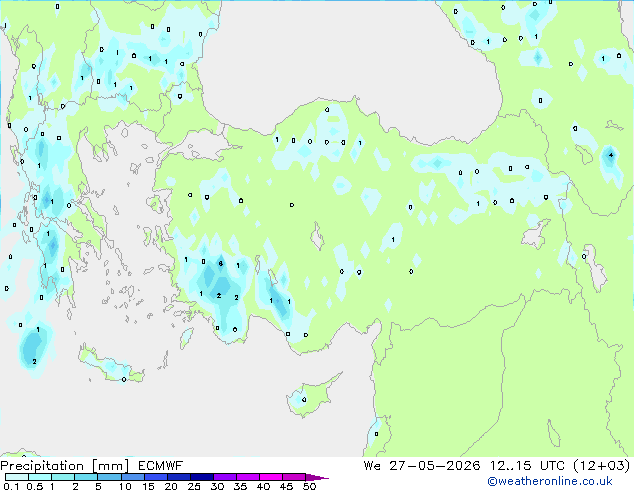Click the 0.1–0.5 mm legend color swatch
Image resolution: width=634 pixels, height=490 pixels.
17,477
